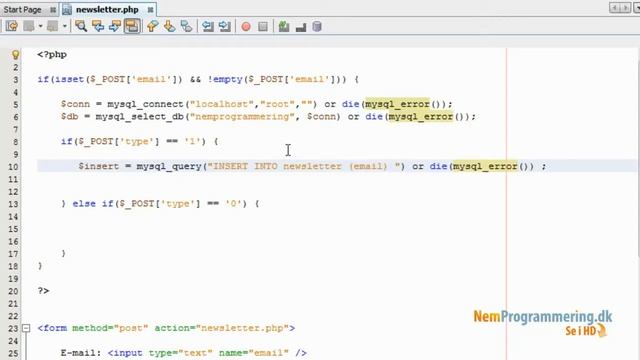Click the E-mail: label text on line 25

[x=81, y=353]
